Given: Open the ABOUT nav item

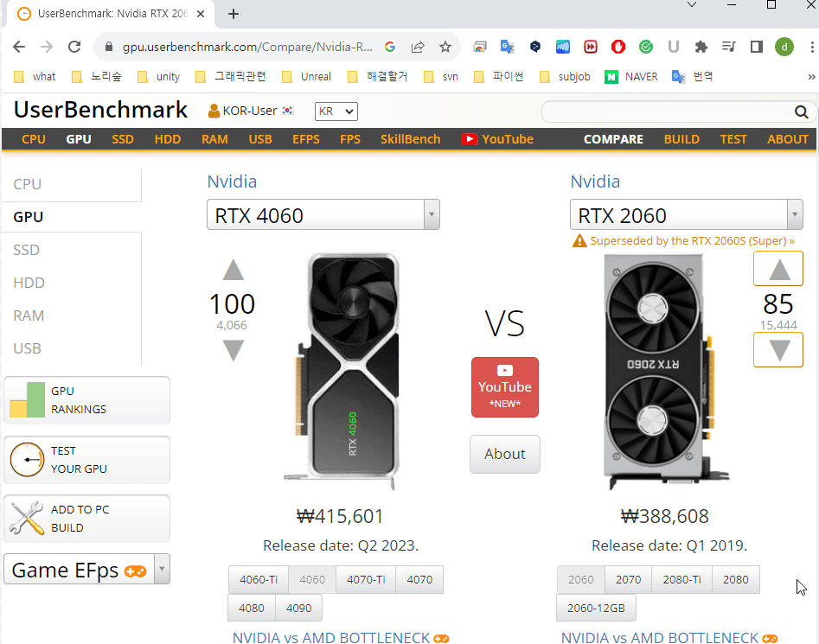Looking at the screenshot, I should tap(788, 139).
